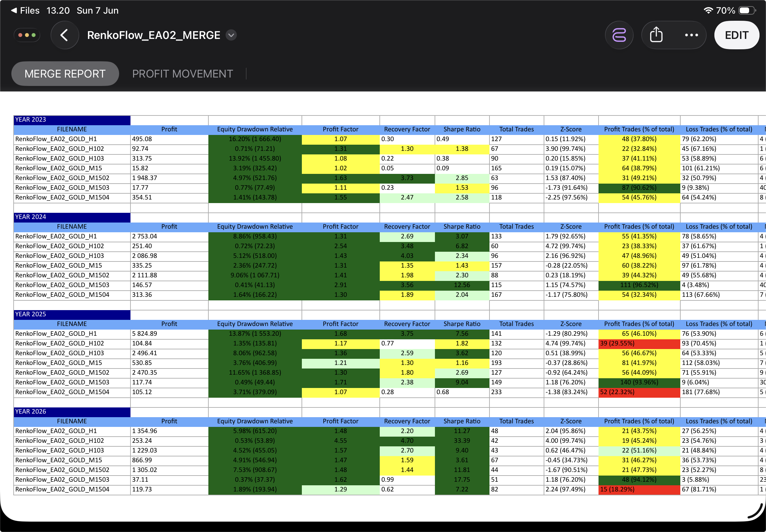Image resolution: width=766 pixels, height=532 pixels.
Task: Select 2026 drawdown cell 5.98% (615.20)
Action: pos(255,431)
